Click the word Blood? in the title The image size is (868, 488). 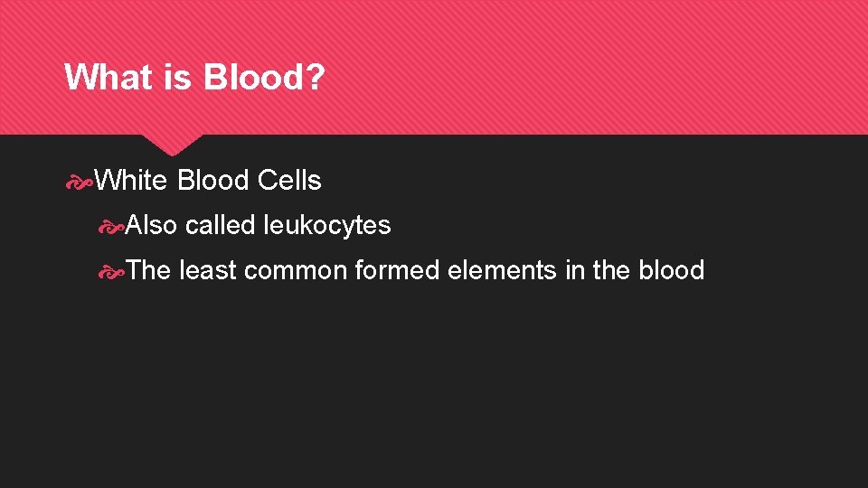(263, 76)
